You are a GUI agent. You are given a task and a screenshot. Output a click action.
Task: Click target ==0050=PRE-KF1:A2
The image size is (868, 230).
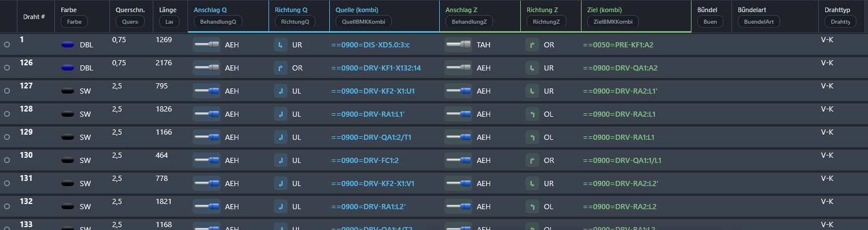click(618, 45)
